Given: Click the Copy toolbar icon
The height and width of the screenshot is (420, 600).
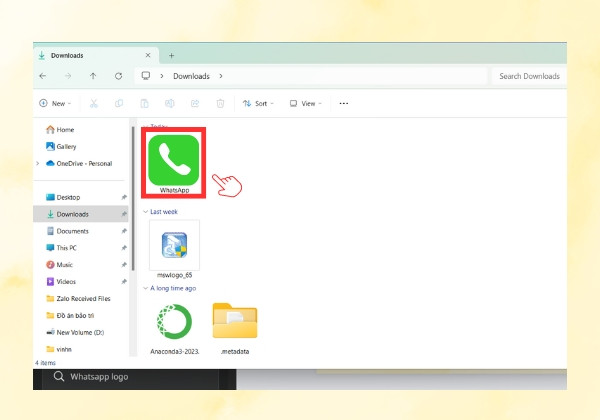Looking at the screenshot, I should click(x=119, y=103).
